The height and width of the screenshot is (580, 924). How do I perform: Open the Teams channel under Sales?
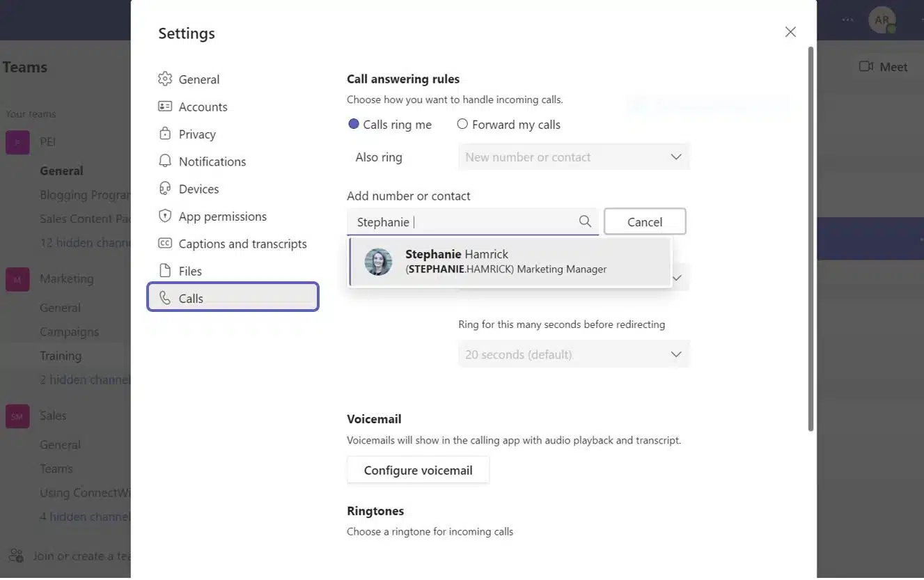tap(56, 468)
